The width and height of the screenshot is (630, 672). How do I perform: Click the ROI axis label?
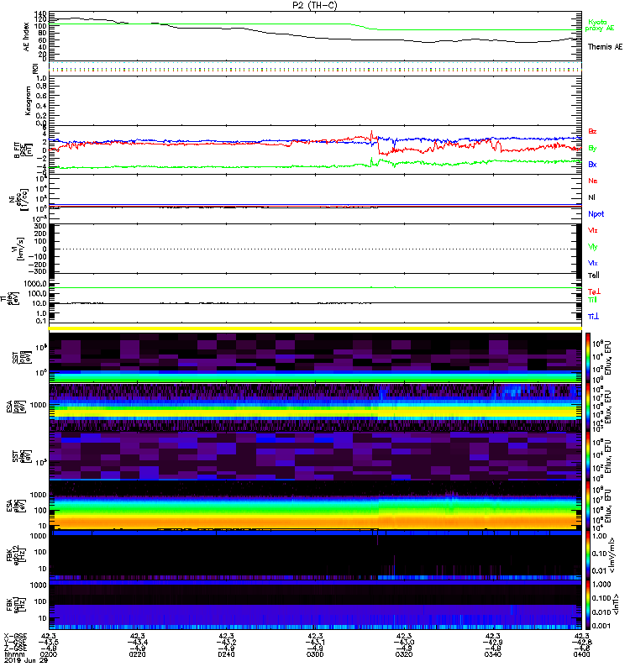tap(35, 69)
